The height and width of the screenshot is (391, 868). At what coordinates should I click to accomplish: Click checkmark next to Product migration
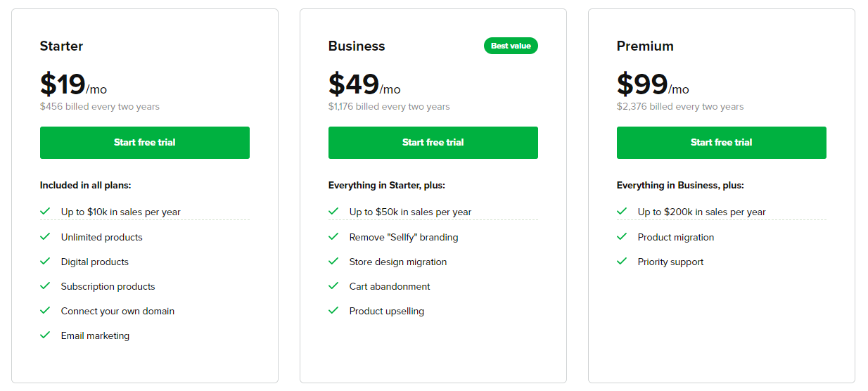coord(622,236)
